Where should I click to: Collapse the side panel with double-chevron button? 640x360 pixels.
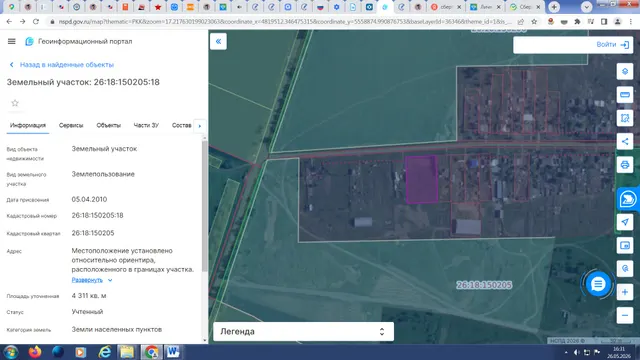click(218, 41)
